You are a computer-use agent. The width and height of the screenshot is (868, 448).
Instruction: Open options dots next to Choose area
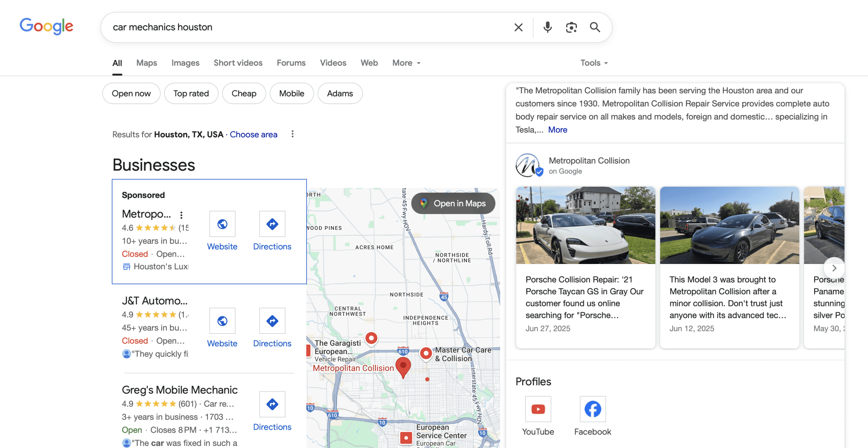[x=292, y=134]
